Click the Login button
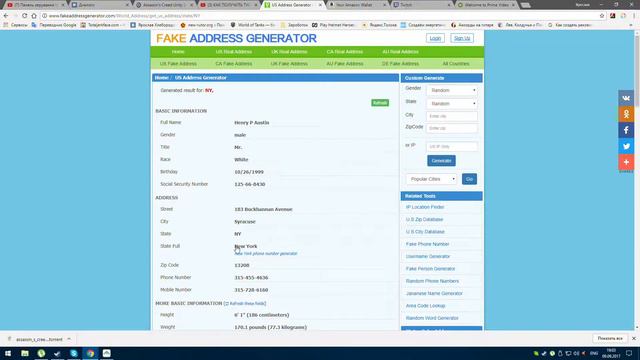 435,38
